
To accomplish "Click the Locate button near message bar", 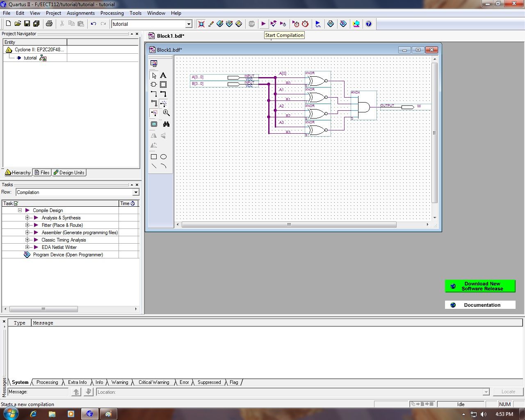I will pyautogui.click(x=508, y=392).
